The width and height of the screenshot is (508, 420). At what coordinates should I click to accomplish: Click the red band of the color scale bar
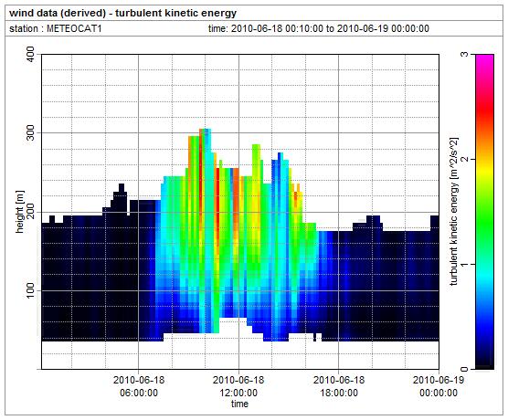pos(484,110)
